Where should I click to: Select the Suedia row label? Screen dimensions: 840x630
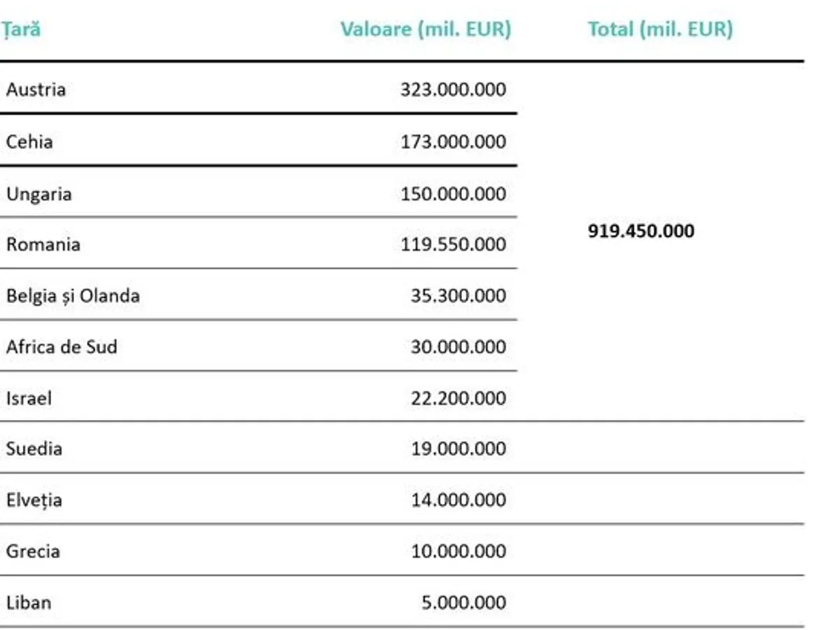coord(34,449)
